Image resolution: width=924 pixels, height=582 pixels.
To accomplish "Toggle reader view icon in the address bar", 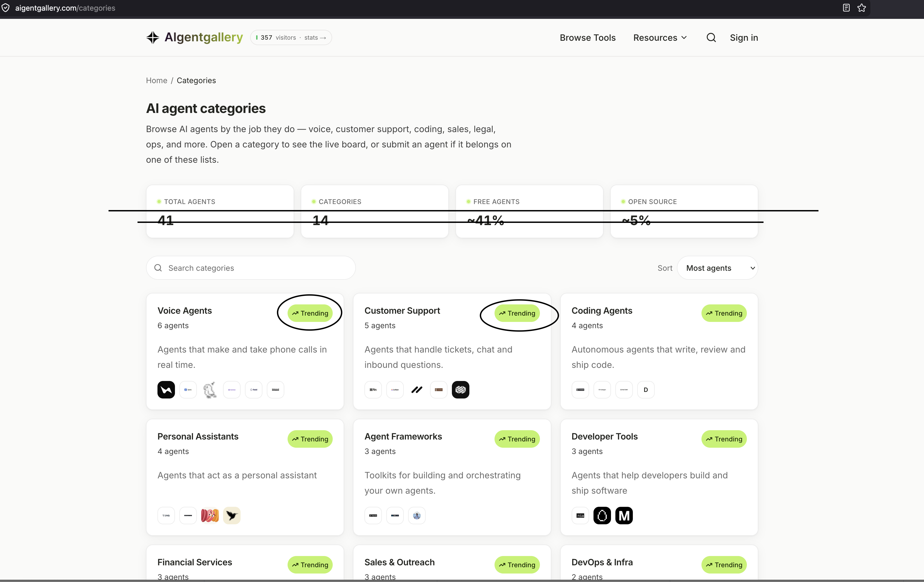I will (846, 8).
